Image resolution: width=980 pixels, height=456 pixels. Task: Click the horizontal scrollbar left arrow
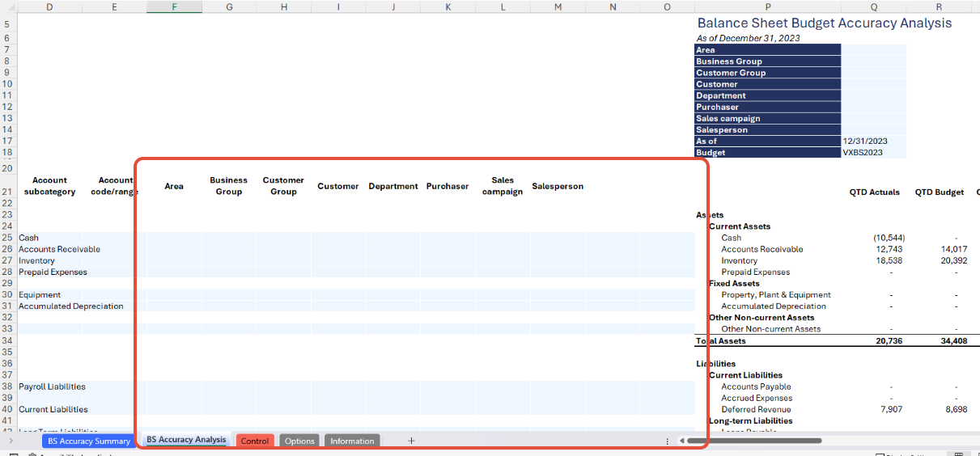click(682, 441)
